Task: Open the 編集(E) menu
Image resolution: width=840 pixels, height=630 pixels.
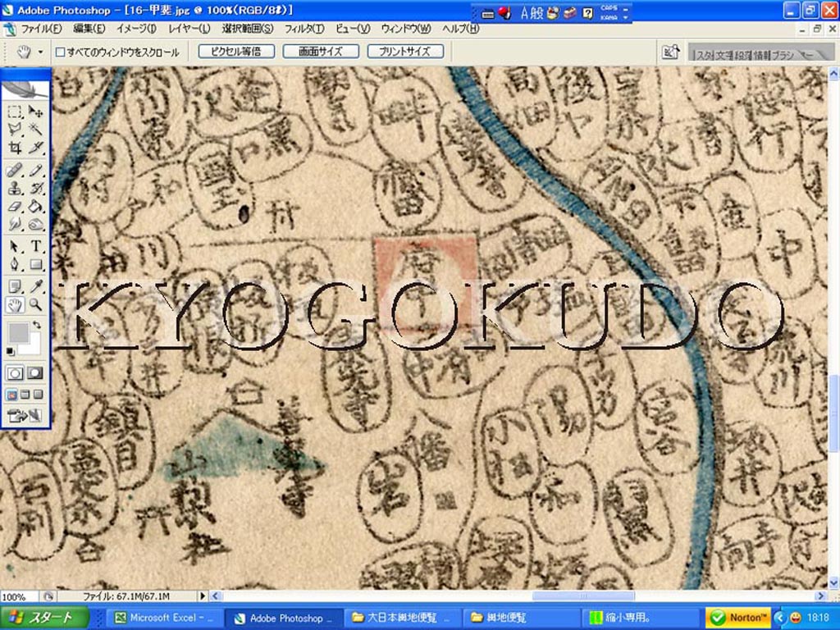Action: point(89,29)
